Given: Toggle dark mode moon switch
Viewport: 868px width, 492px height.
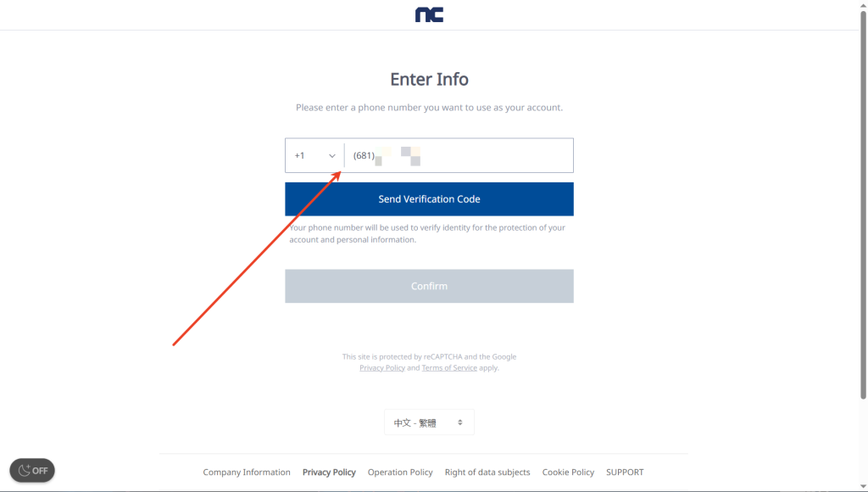Looking at the screenshot, I should click(32, 470).
